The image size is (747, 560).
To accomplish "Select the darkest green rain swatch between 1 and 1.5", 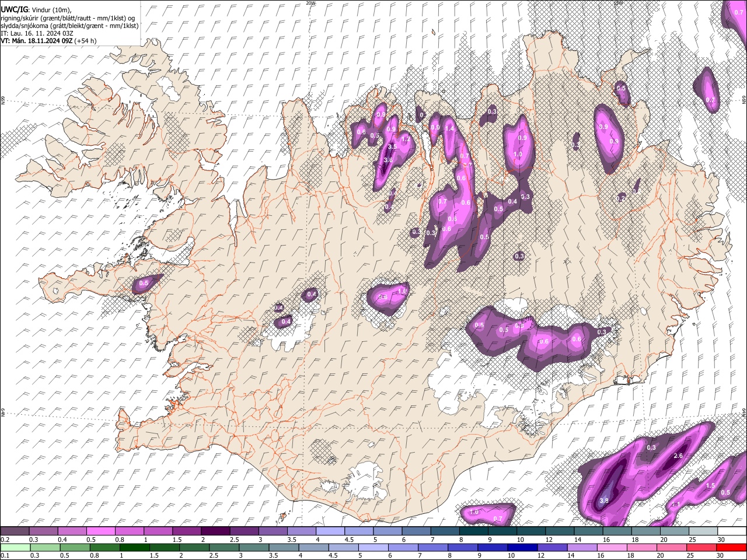I will (134, 547).
